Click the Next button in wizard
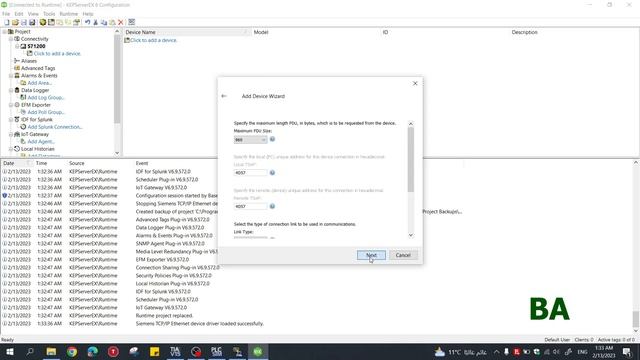The image size is (640, 360). coord(371,255)
